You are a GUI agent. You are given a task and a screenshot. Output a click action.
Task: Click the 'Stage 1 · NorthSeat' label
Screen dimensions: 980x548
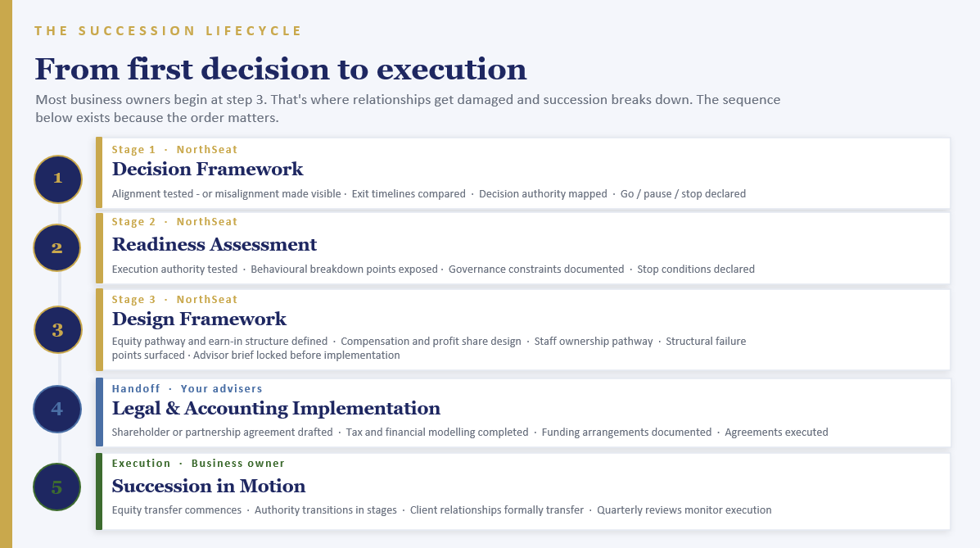click(x=174, y=150)
